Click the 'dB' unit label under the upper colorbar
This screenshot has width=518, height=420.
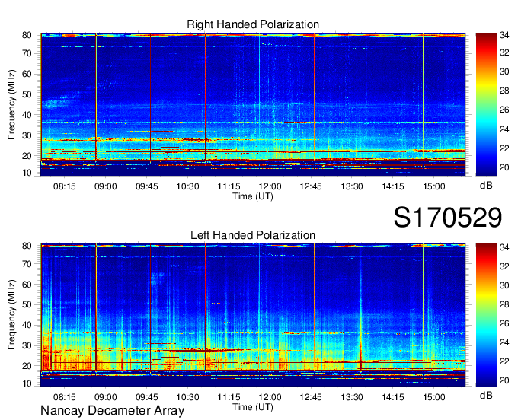pyautogui.click(x=486, y=186)
